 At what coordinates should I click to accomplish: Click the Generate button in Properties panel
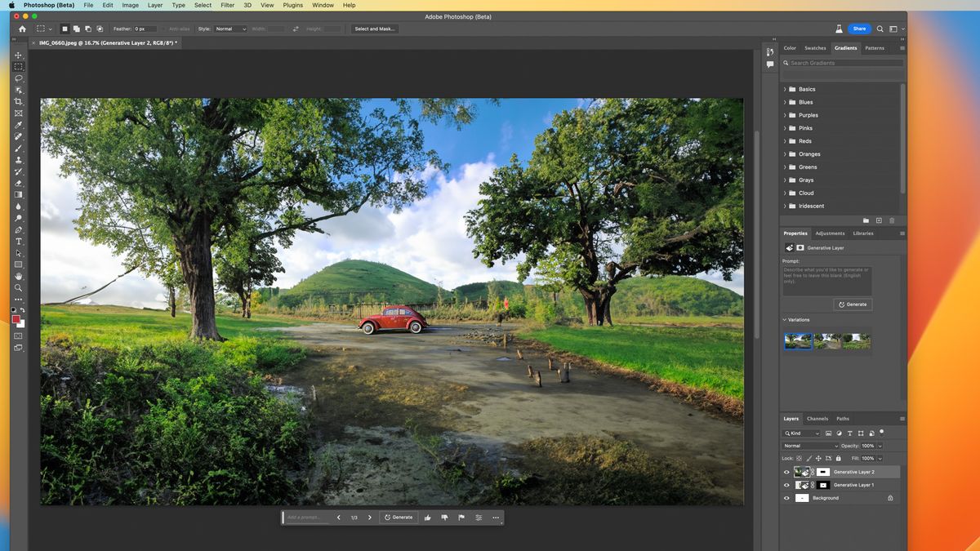coord(852,304)
